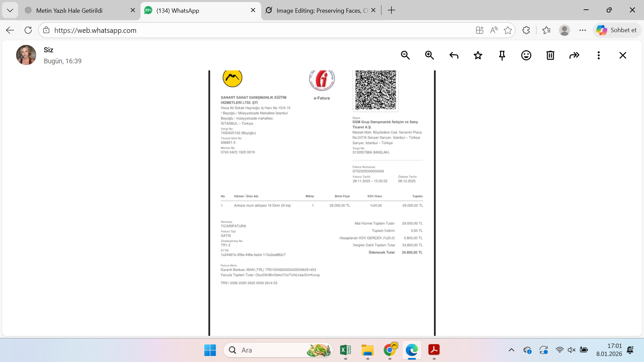Screen dimensions: 644x362
Task: Open Adobe Acrobat from the taskbar
Action: [434, 350]
